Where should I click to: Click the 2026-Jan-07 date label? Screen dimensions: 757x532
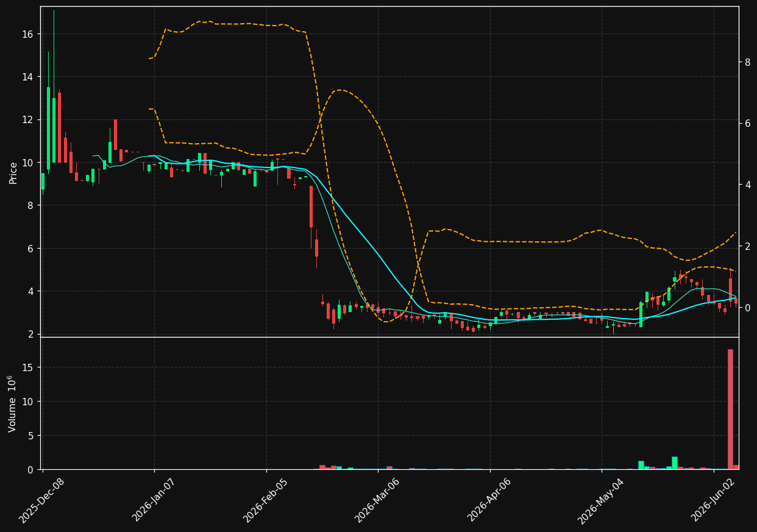[154, 501]
